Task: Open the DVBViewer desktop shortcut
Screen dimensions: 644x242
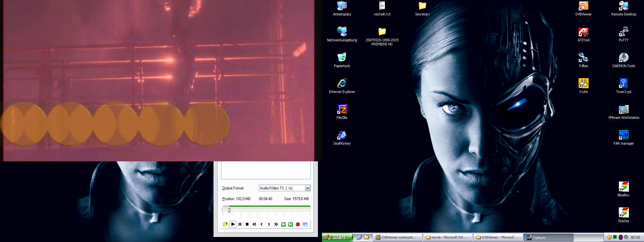Action: 583,6
